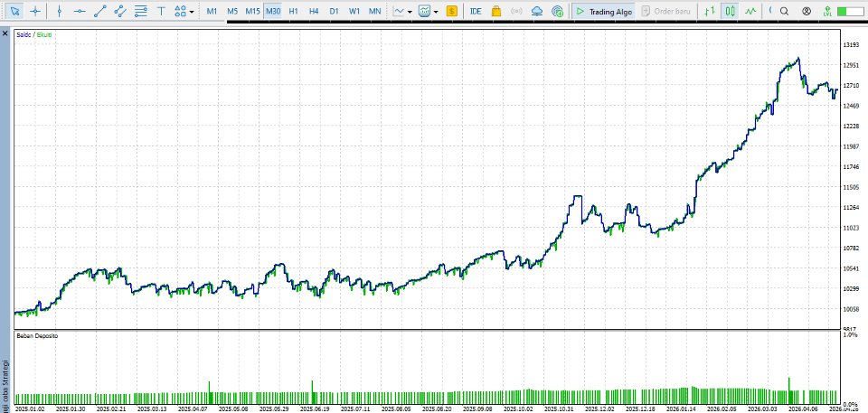
Task: Open the MetaEditor IDE
Action: (x=476, y=11)
